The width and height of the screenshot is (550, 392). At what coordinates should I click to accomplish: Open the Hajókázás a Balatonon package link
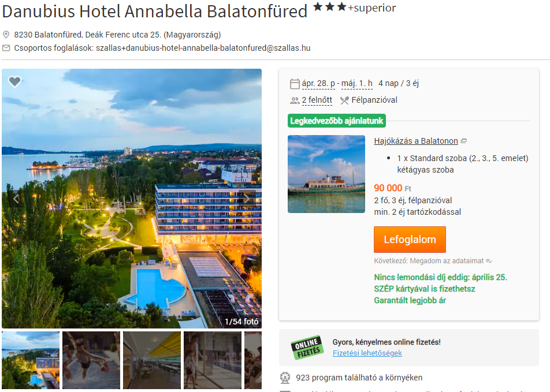click(x=416, y=141)
